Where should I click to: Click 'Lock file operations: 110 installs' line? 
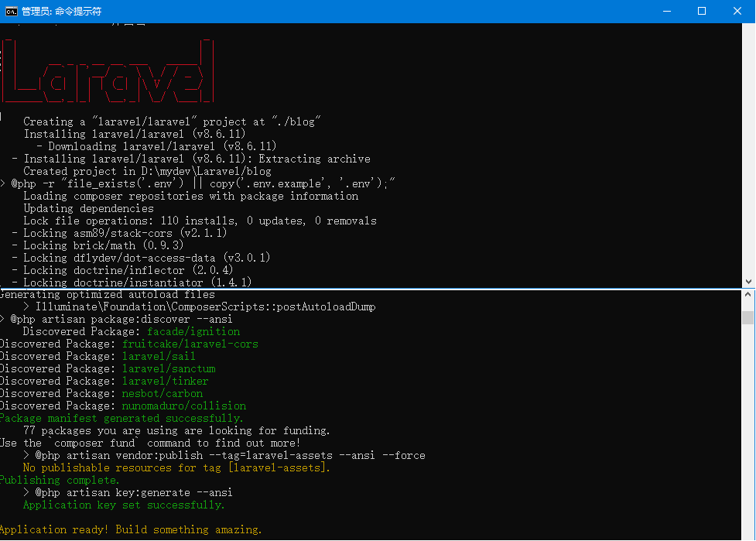tap(200, 221)
